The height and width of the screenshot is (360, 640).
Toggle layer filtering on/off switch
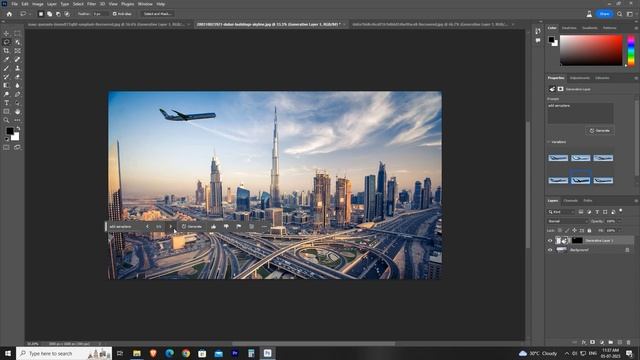[x=621, y=211]
